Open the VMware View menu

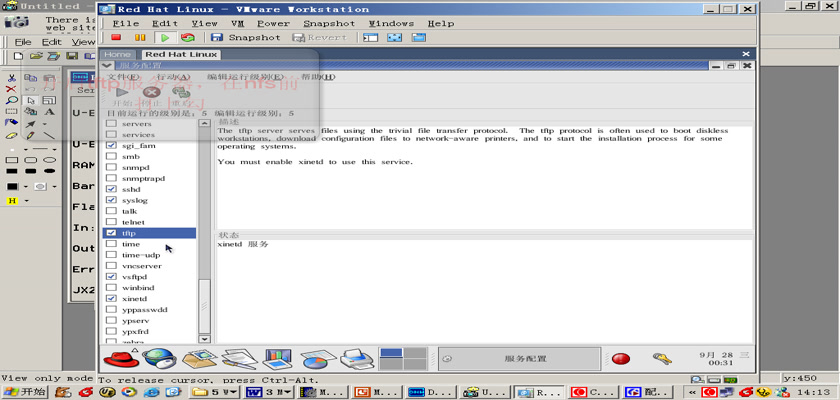pos(205,24)
